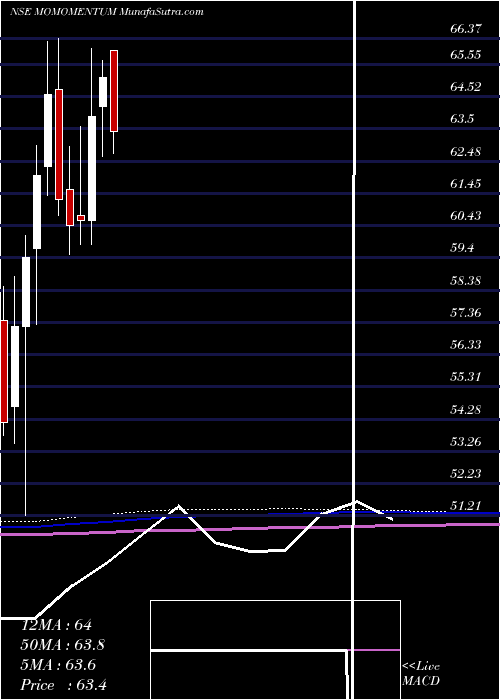Click the 5MA : 63.6 reading
Screen dimensions: 500x700
pyautogui.click(x=59, y=665)
